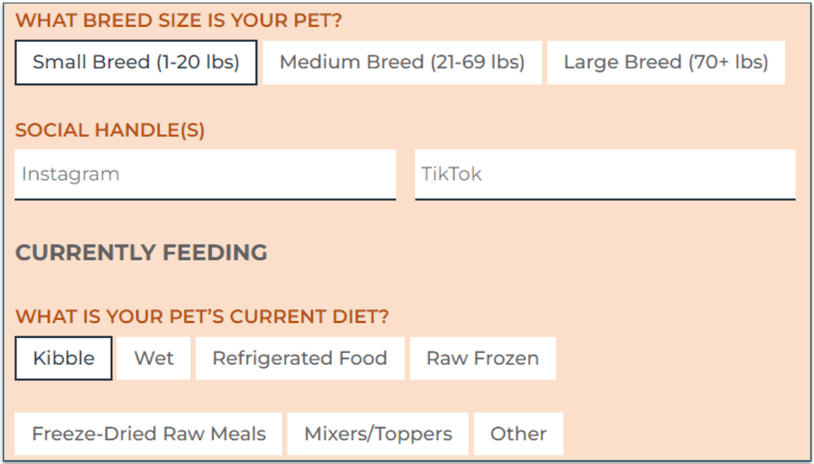Screen dimensions: 814x464
Task: Choose Medium Breed (21-69 lbs)
Action: tap(402, 62)
